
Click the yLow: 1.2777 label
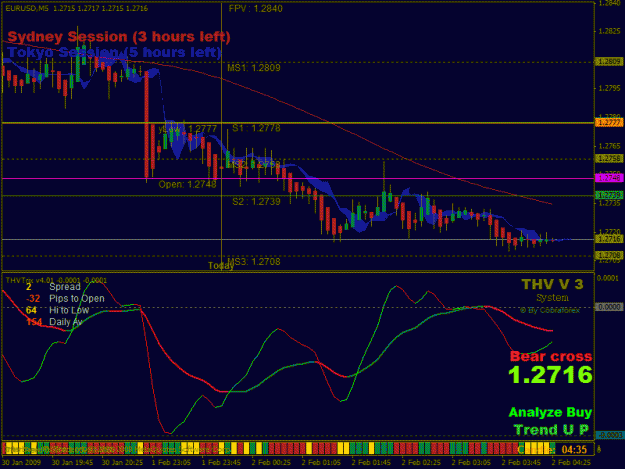click(187, 129)
